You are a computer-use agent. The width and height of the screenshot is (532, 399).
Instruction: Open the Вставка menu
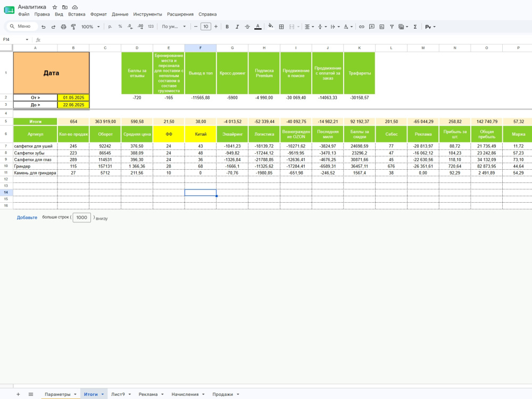[77, 14]
